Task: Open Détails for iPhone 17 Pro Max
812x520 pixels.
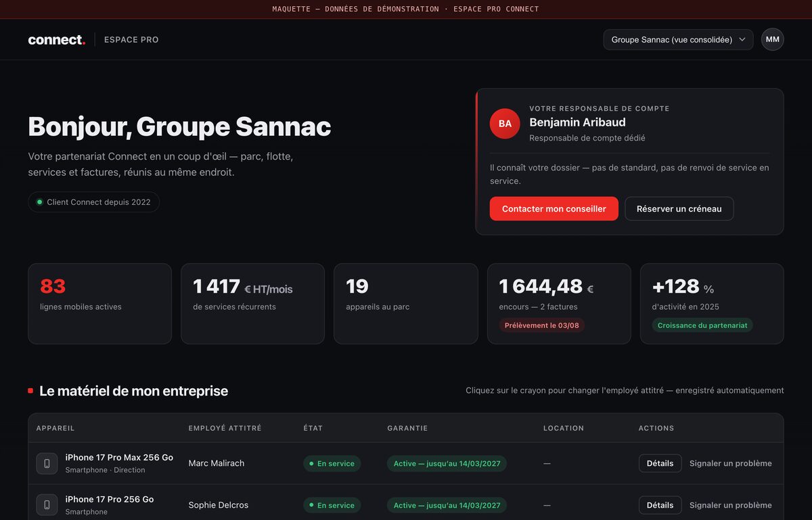Action: [660, 463]
